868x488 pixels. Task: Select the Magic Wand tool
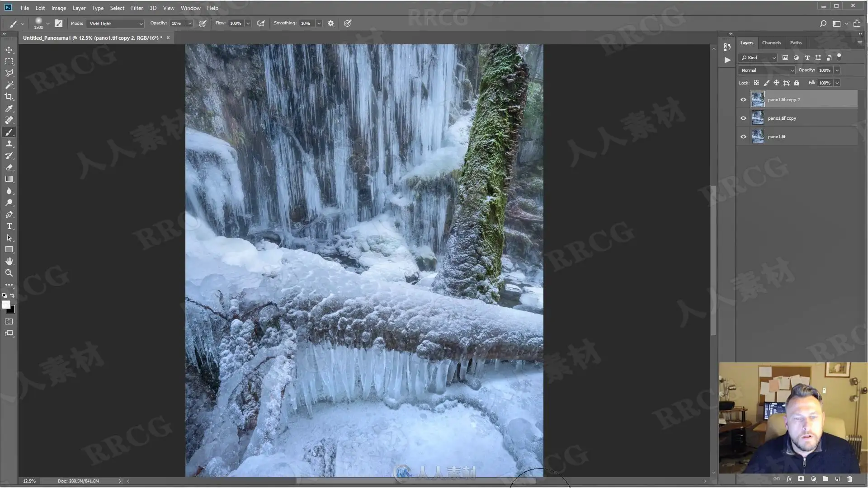point(9,85)
